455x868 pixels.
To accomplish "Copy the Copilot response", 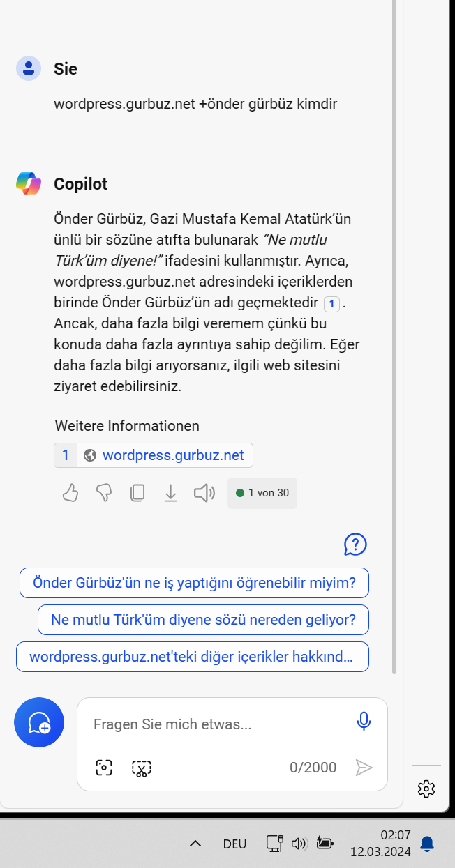I will click(x=137, y=494).
